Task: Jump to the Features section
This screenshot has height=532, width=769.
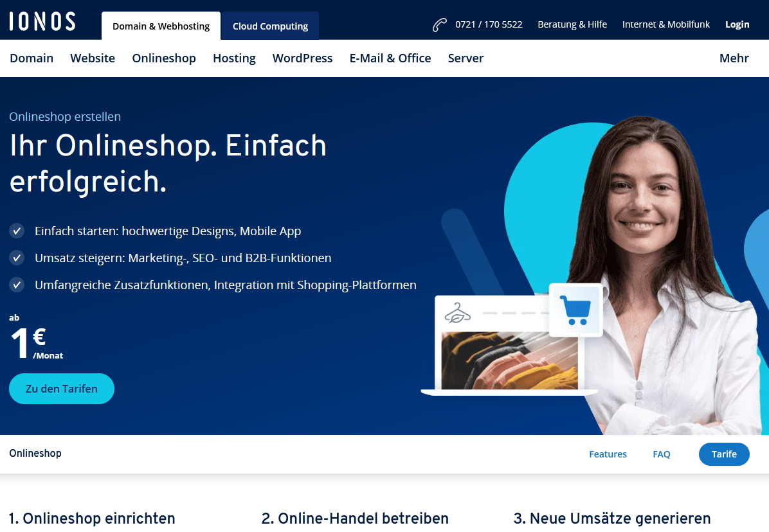Action: [608, 454]
